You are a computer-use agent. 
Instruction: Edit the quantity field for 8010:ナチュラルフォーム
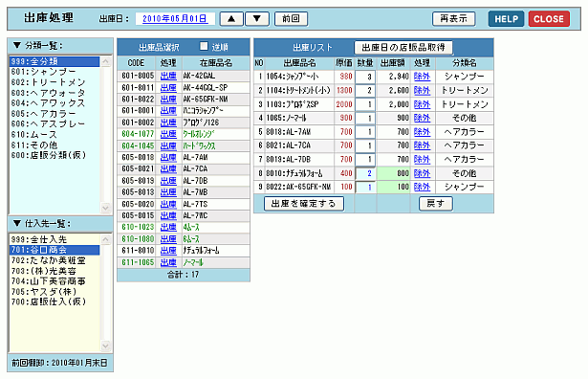(365, 173)
